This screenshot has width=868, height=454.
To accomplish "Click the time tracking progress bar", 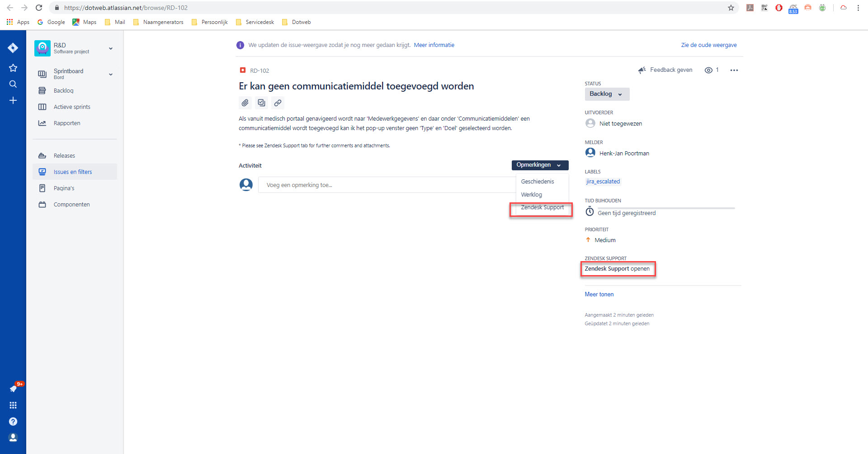I will [x=666, y=208].
